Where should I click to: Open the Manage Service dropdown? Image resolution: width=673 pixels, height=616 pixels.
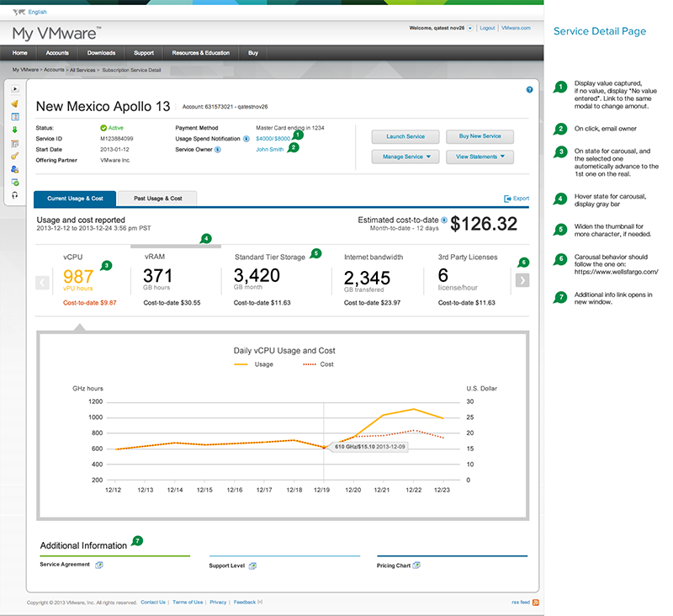405,157
